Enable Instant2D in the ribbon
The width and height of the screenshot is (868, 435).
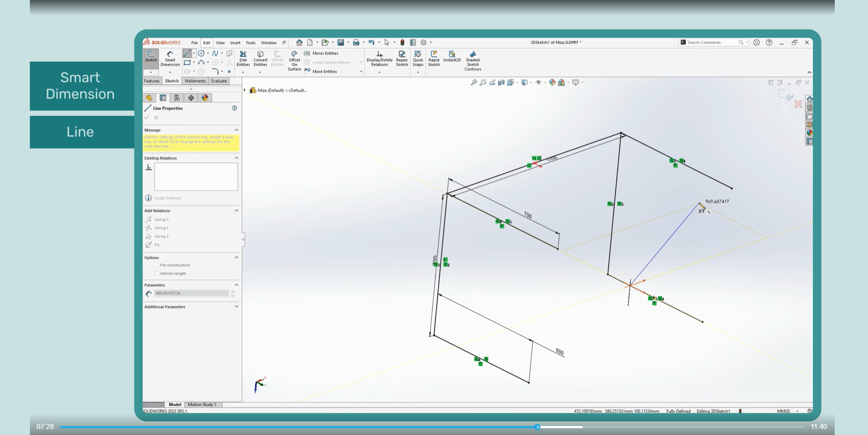(452, 56)
